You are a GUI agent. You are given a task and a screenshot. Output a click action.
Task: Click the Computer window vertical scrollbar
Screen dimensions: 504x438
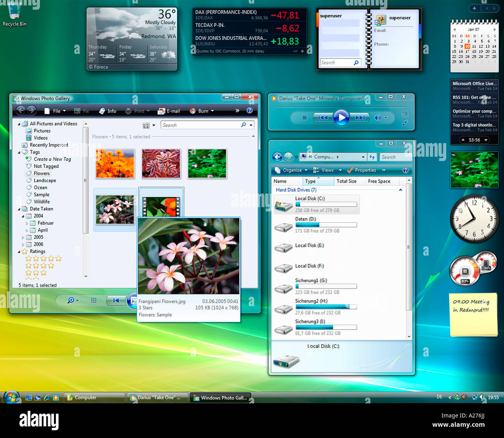[409, 258]
